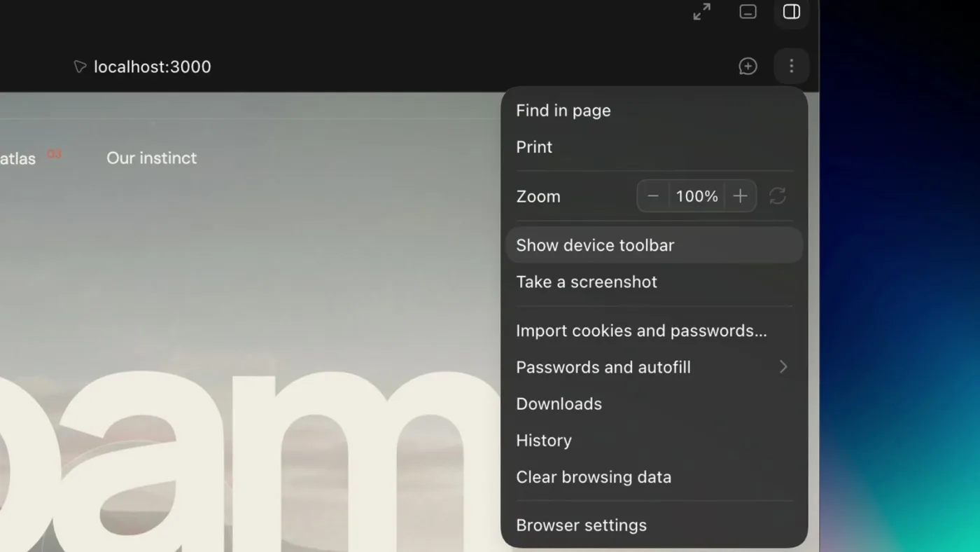Image resolution: width=980 pixels, height=552 pixels.
Task: Toggle the sidebar panel icon
Action: tap(792, 12)
